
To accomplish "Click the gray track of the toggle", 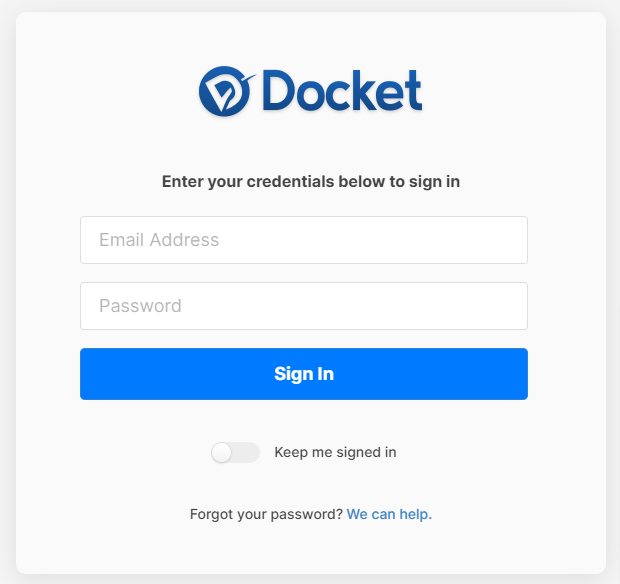I will click(x=247, y=453).
